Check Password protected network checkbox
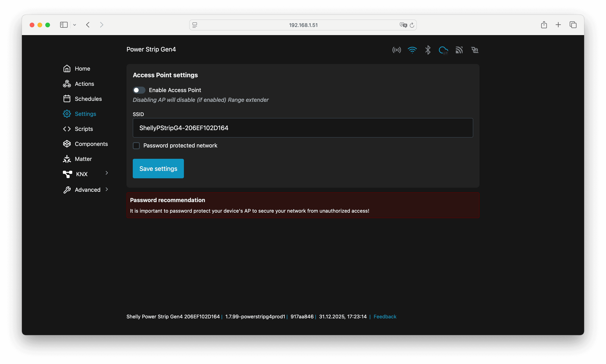 coord(136,146)
